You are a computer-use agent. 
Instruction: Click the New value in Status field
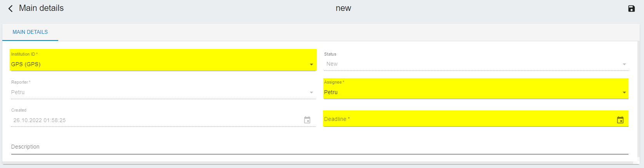[x=332, y=64]
